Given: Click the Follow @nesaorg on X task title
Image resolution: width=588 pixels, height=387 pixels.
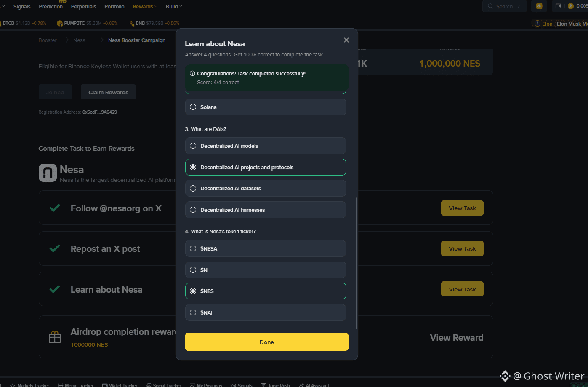Looking at the screenshot, I should pyautogui.click(x=116, y=208).
